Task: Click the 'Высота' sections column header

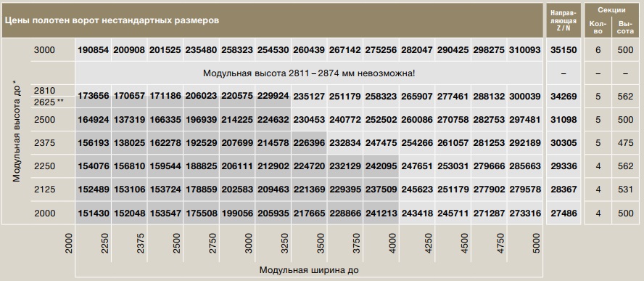Action: (x=625, y=27)
